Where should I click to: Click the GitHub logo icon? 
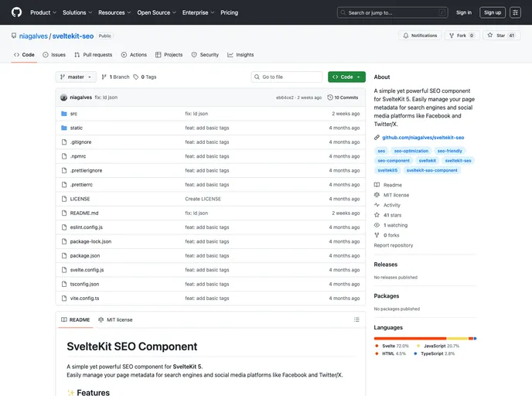(x=16, y=12)
